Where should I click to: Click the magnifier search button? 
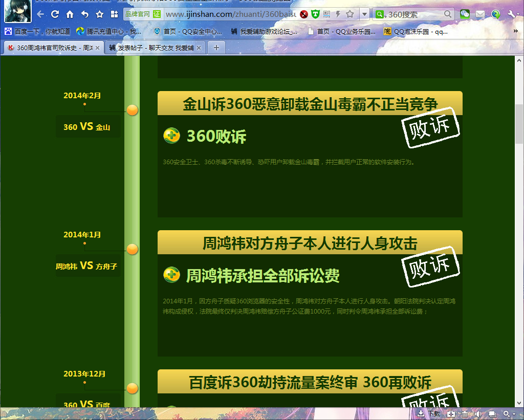coord(448,14)
